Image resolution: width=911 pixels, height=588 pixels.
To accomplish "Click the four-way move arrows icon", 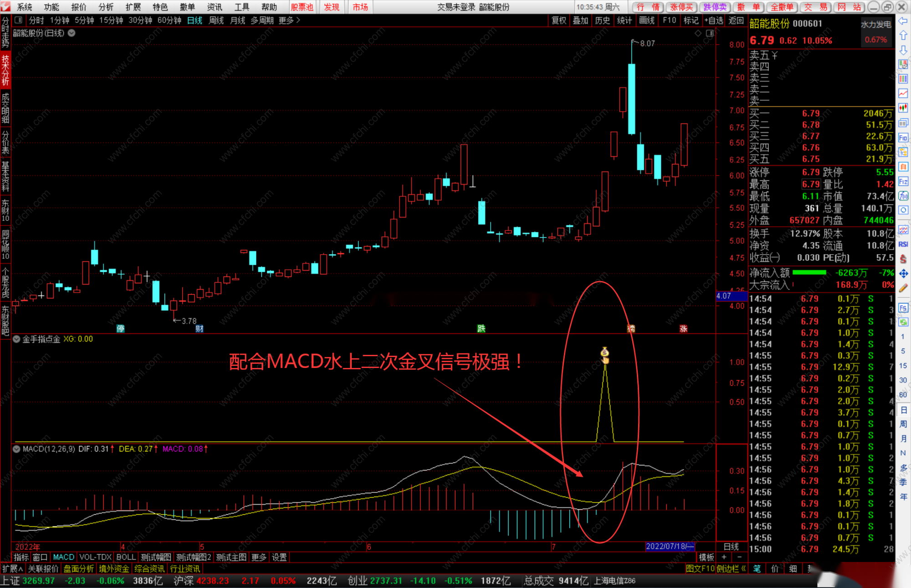I will pos(903,273).
